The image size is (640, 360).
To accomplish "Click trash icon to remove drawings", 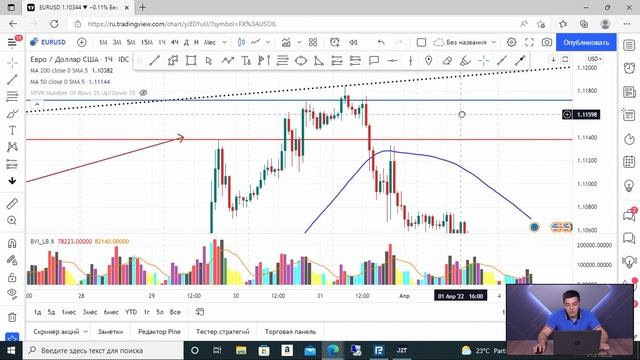I will coord(12,317).
